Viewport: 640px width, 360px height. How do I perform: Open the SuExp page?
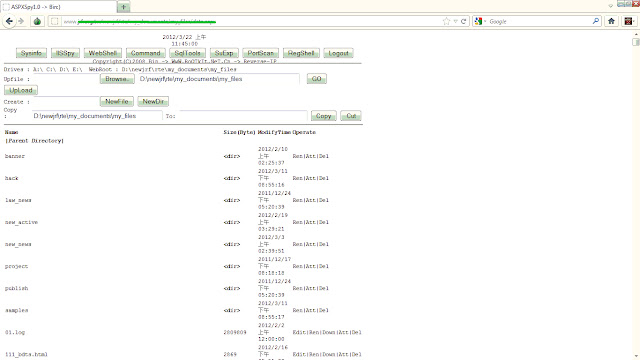(x=224, y=53)
